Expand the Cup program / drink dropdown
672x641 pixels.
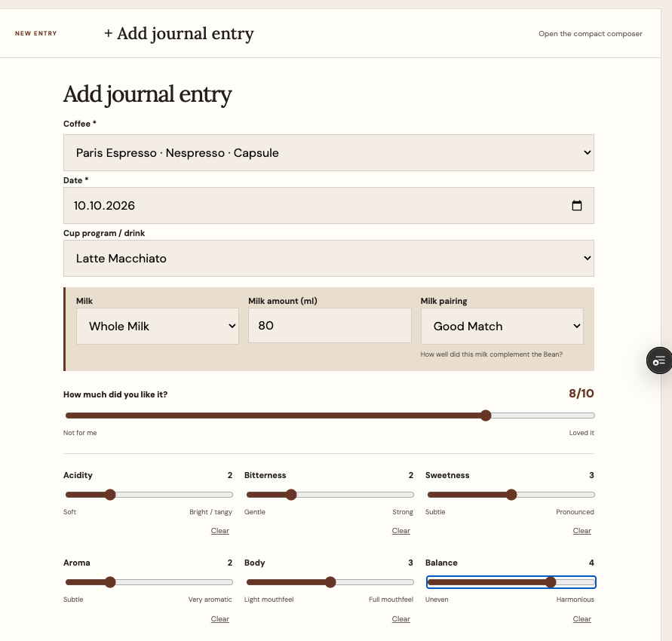(x=329, y=259)
